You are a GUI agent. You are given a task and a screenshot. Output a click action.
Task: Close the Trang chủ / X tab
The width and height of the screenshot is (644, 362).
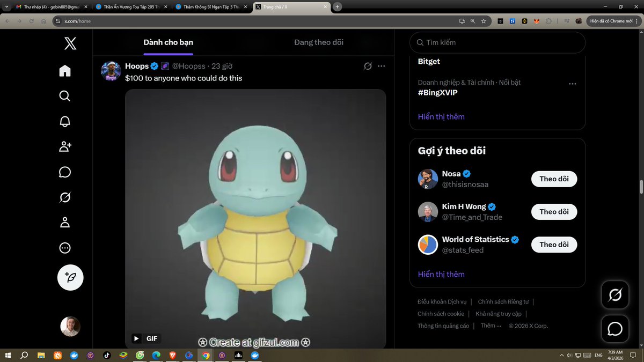click(x=326, y=7)
